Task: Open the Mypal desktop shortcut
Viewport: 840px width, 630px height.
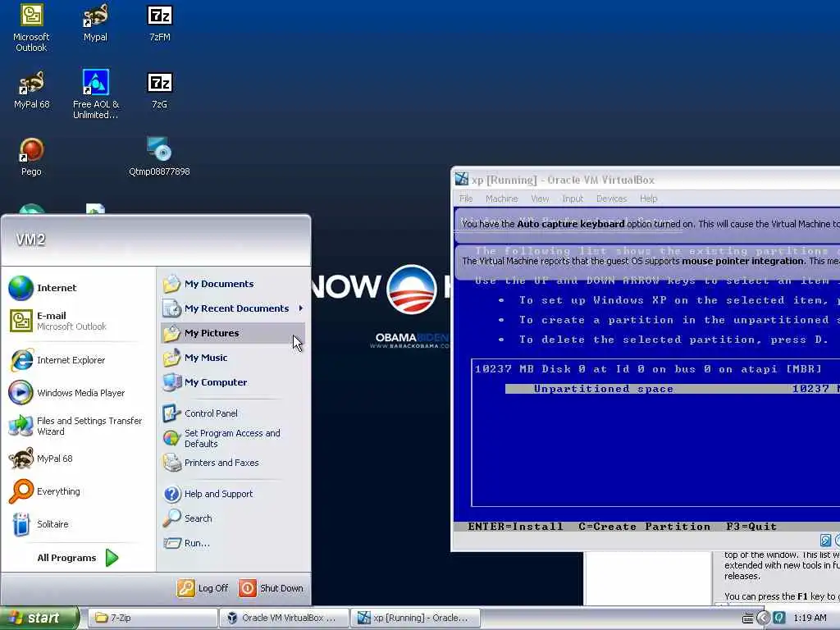Action: tap(95, 24)
